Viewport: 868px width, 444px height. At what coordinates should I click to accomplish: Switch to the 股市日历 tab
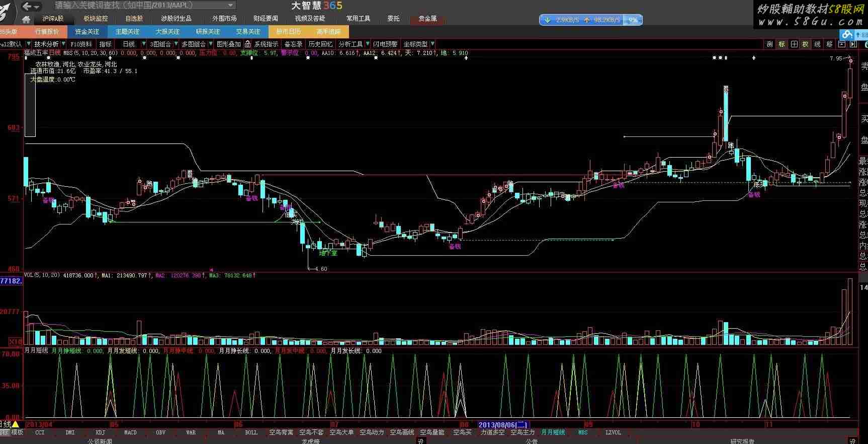[288, 31]
